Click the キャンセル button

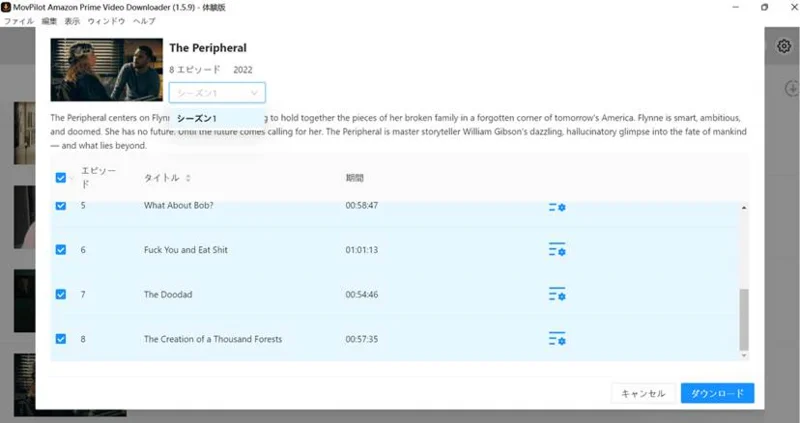point(643,393)
